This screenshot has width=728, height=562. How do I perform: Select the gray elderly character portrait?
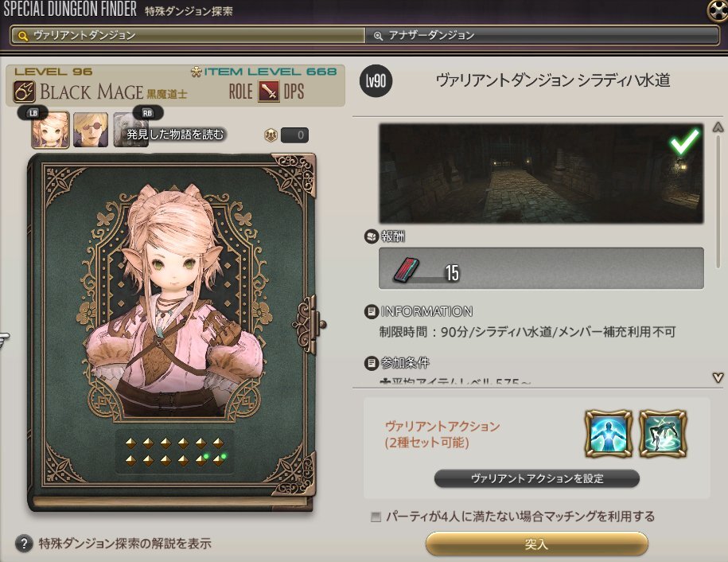(x=130, y=130)
